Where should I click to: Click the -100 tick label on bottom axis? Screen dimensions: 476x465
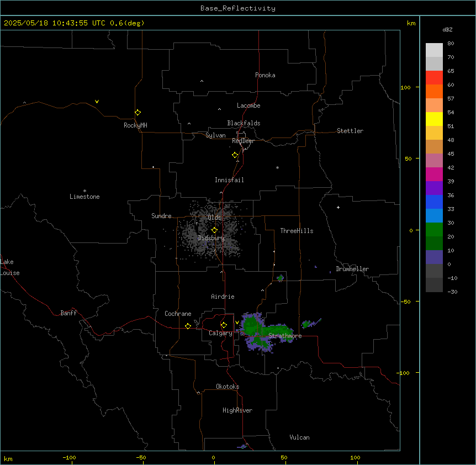pyautogui.click(x=69, y=457)
